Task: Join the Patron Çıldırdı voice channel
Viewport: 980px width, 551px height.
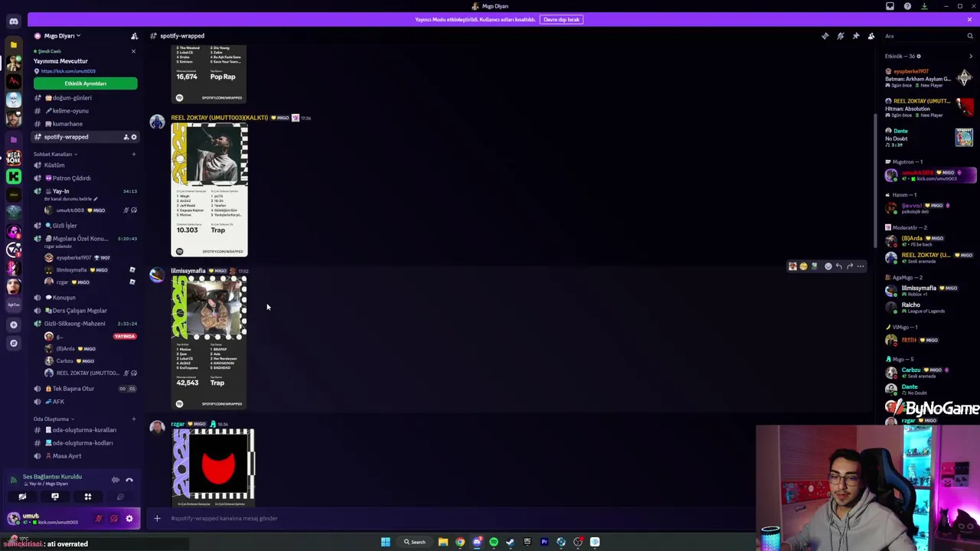Action: point(85,178)
